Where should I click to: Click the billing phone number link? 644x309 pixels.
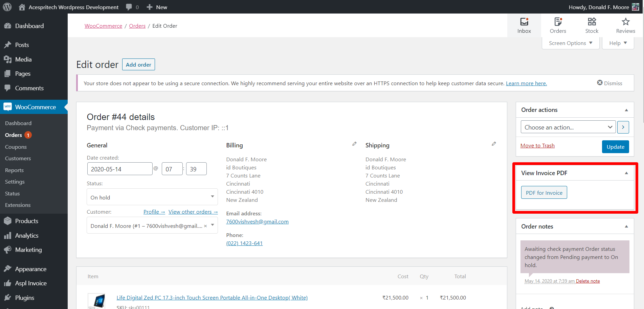(x=244, y=243)
